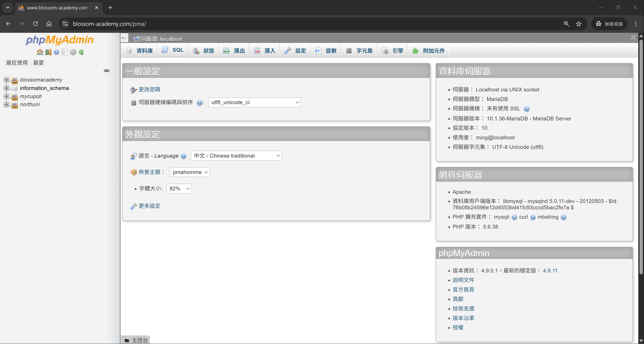Click the 佈景主題 link
This screenshot has width=644, height=344.
pos(150,172)
